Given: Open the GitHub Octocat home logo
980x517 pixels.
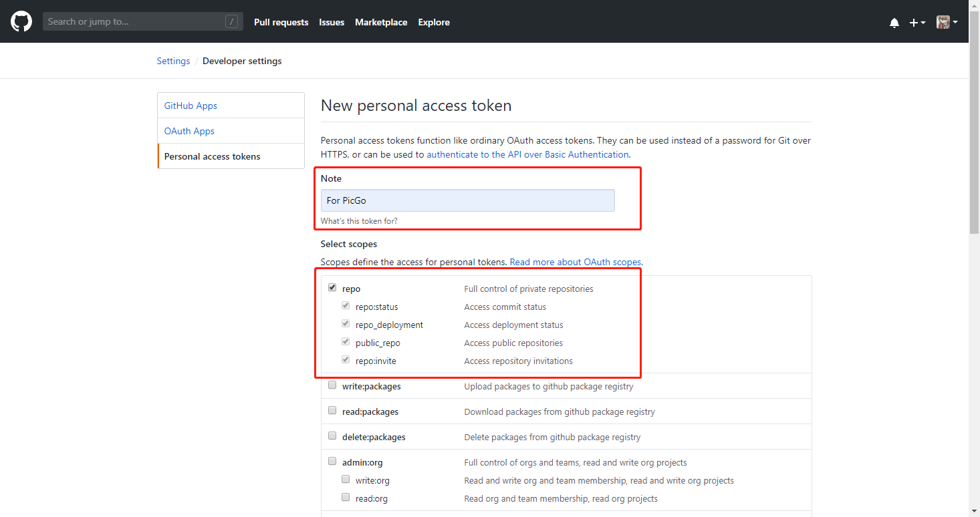Looking at the screenshot, I should click(21, 21).
